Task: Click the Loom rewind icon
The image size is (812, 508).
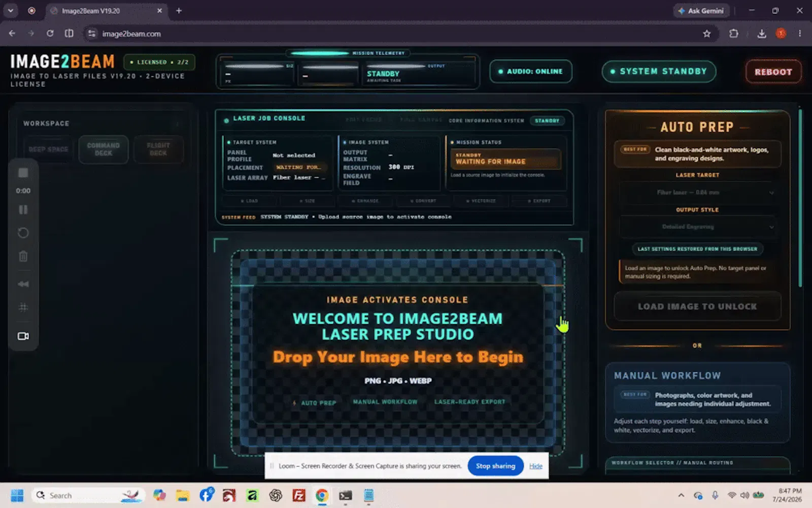Action: (23, 284)
